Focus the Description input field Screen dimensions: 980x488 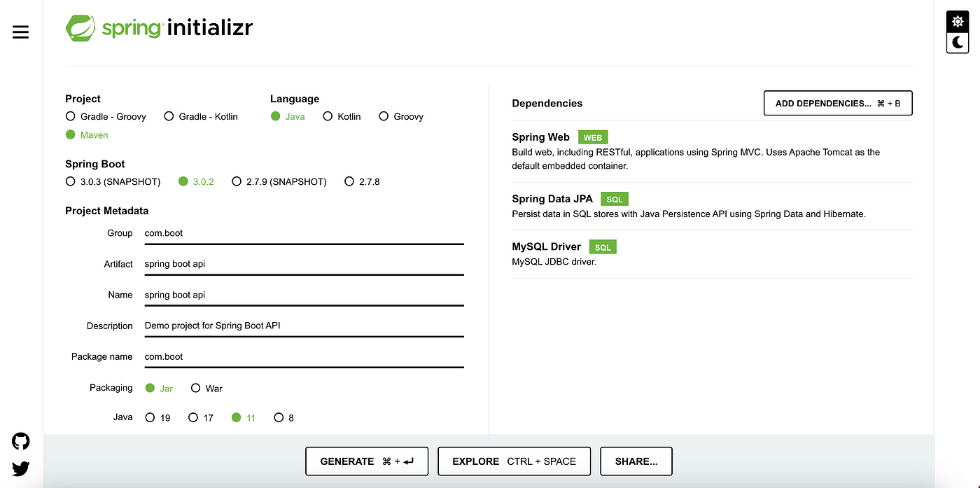304,326
